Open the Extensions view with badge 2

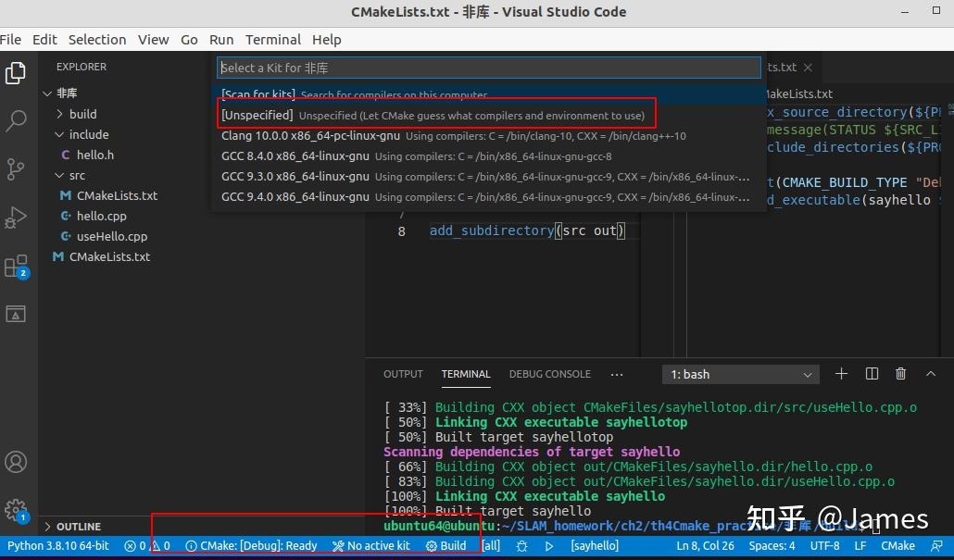tap(15, 266)
